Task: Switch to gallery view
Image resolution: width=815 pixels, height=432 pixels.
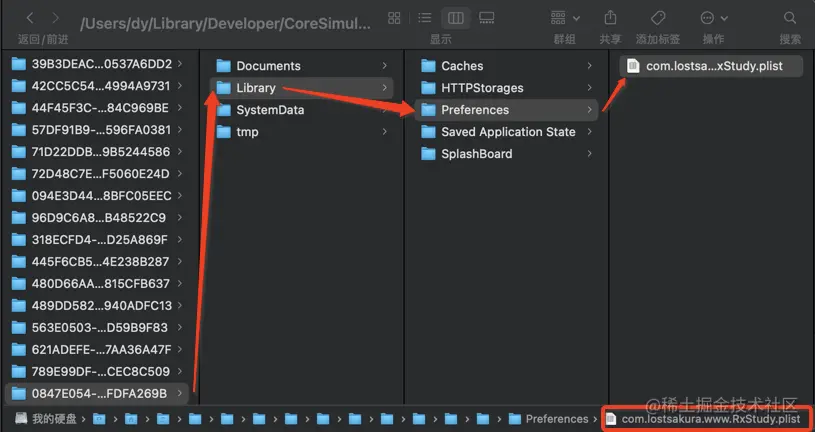Action: pyautogui.click(x=487, y=18)
